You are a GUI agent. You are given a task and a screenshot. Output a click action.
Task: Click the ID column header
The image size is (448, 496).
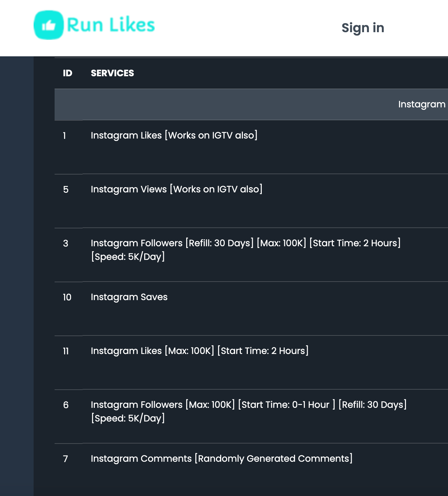tap(68, 73)
